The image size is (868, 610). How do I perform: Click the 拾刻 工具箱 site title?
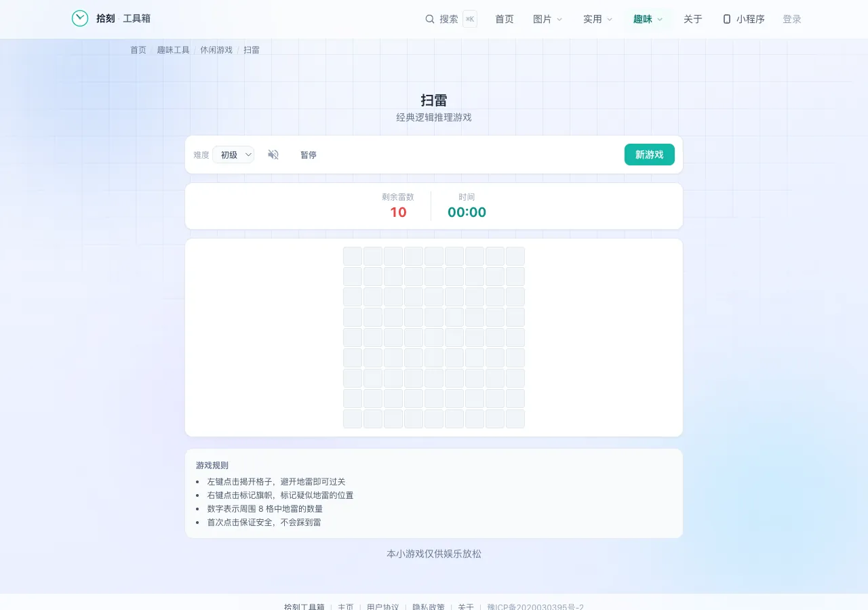[123, 18]
